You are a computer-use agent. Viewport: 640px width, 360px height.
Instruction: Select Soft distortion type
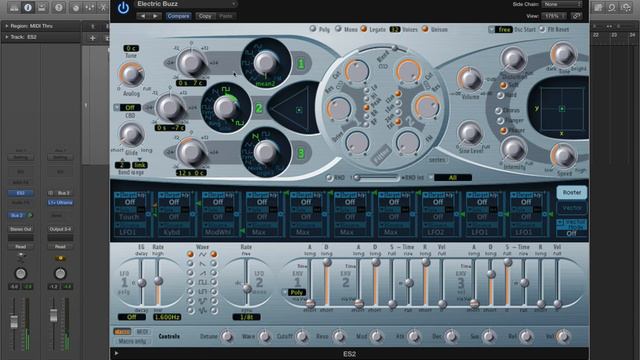tap(503, 85)
